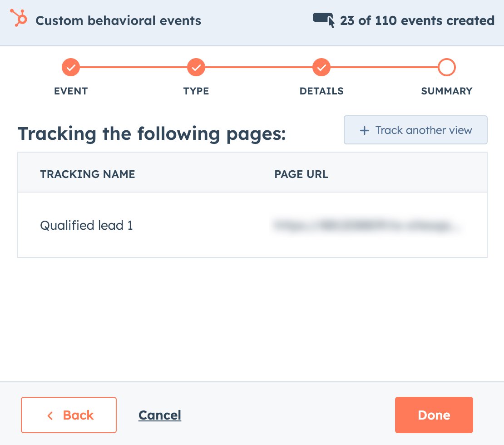Select the Qualified lead 1 tracking name
The width and height of the screenshot is (504, 445).
pos(86,225)
